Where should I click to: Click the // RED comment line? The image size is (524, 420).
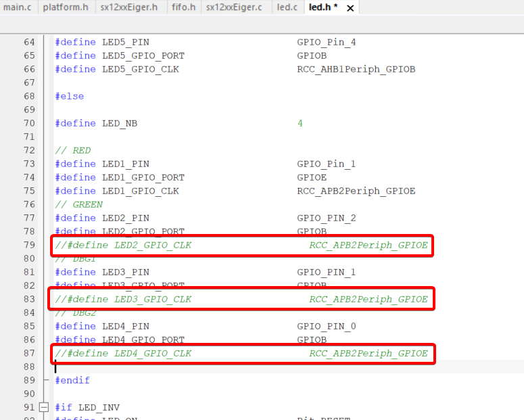coord(72,150)
